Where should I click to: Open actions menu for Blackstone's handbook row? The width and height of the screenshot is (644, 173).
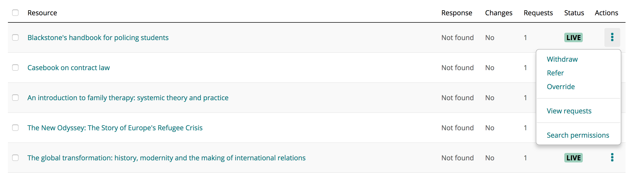pos(612,37)
